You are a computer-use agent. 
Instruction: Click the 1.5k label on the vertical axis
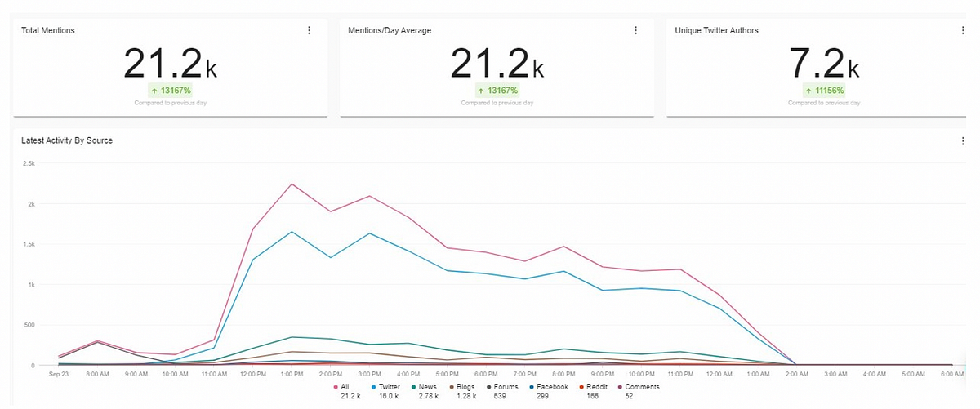tap(28, 244)
